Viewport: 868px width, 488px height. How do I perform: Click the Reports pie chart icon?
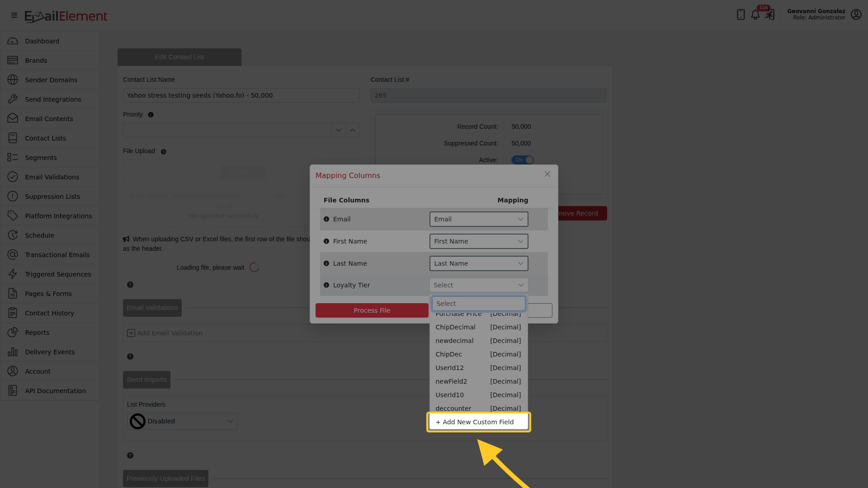click(x=13, y=333)
